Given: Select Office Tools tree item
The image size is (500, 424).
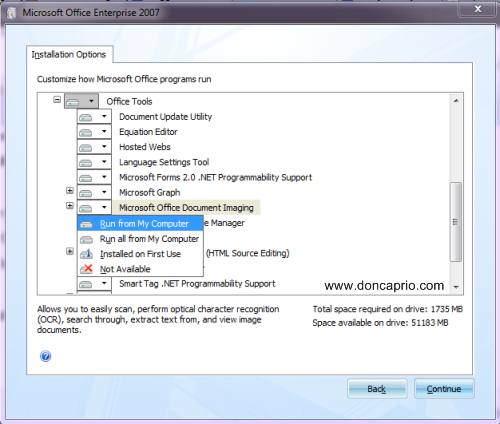Looking at the screenshot, I should coord(129,101).
